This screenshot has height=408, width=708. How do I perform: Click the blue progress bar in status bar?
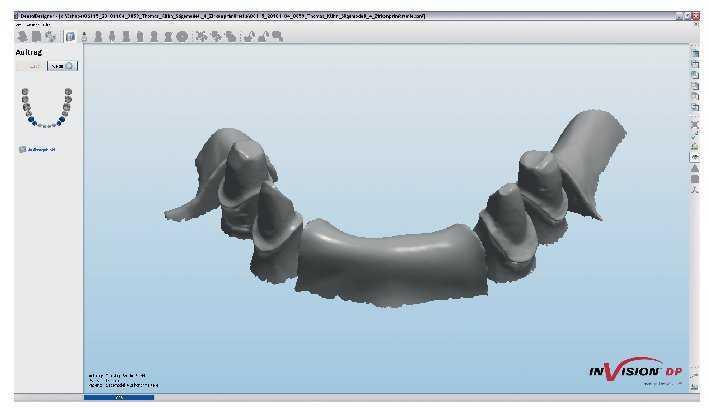119,398
